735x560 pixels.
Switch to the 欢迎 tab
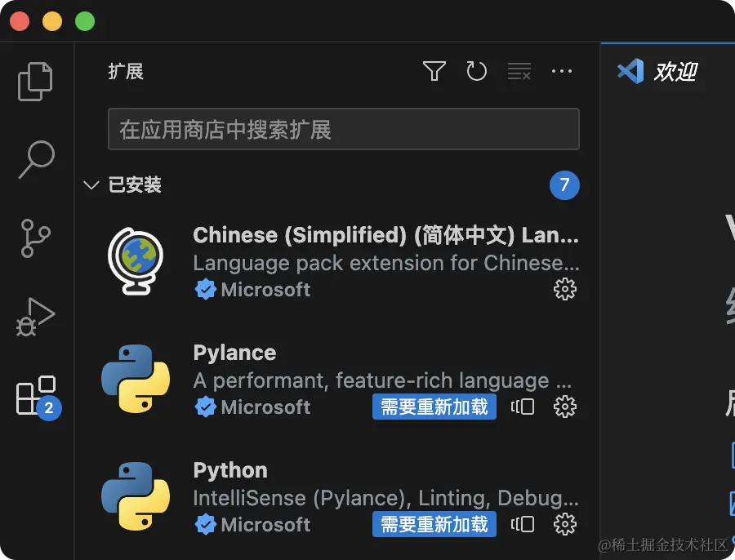[x=667, y=71]
